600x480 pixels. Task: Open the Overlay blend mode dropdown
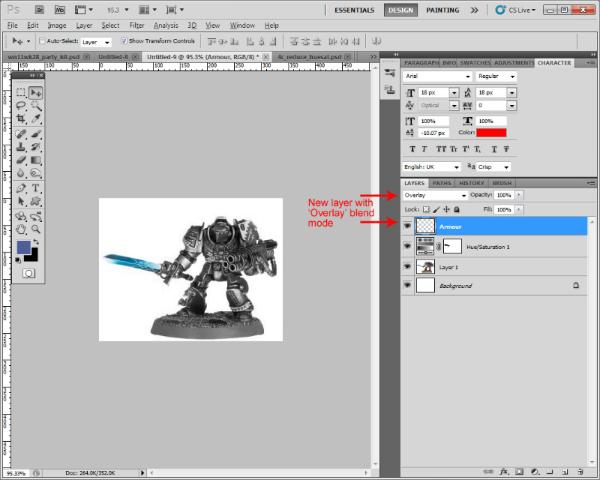coord(435,195)
